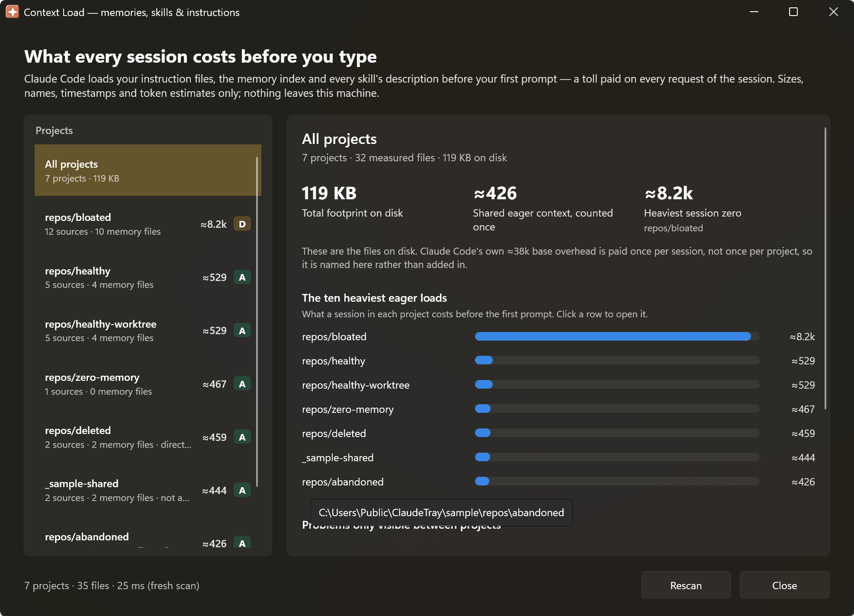
Task: Click the repos/bloated load bar
Action: (617, 336)
